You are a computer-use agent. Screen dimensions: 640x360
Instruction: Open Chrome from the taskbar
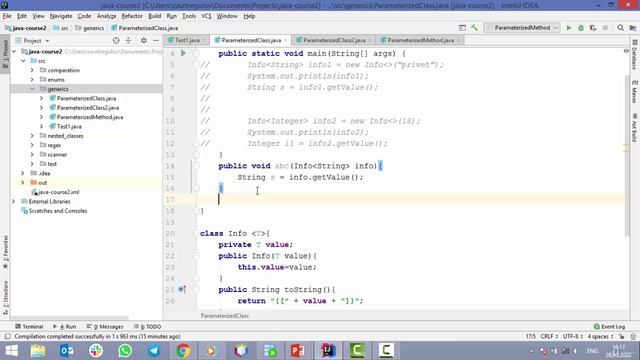[x=183, y=351]
